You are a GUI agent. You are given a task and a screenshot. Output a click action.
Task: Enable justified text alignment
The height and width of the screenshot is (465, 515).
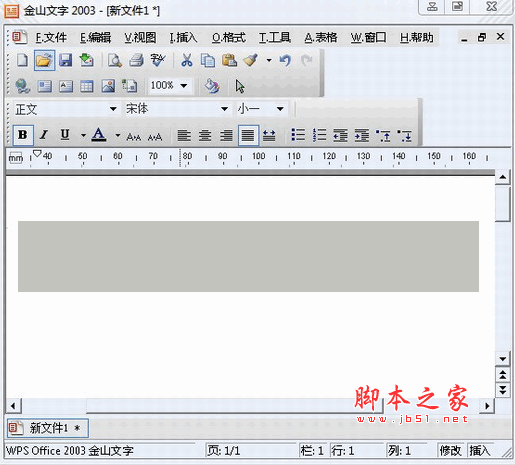(x=248, y=135)
